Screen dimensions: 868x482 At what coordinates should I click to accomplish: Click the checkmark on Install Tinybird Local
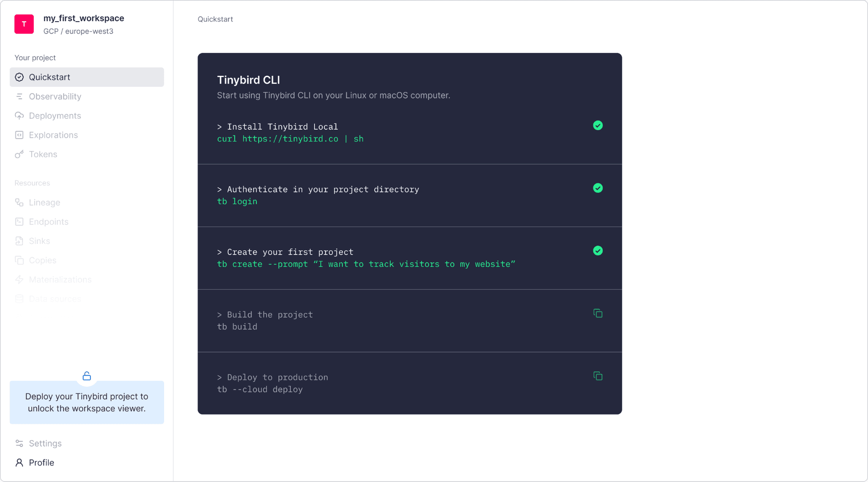coord(598,125)
